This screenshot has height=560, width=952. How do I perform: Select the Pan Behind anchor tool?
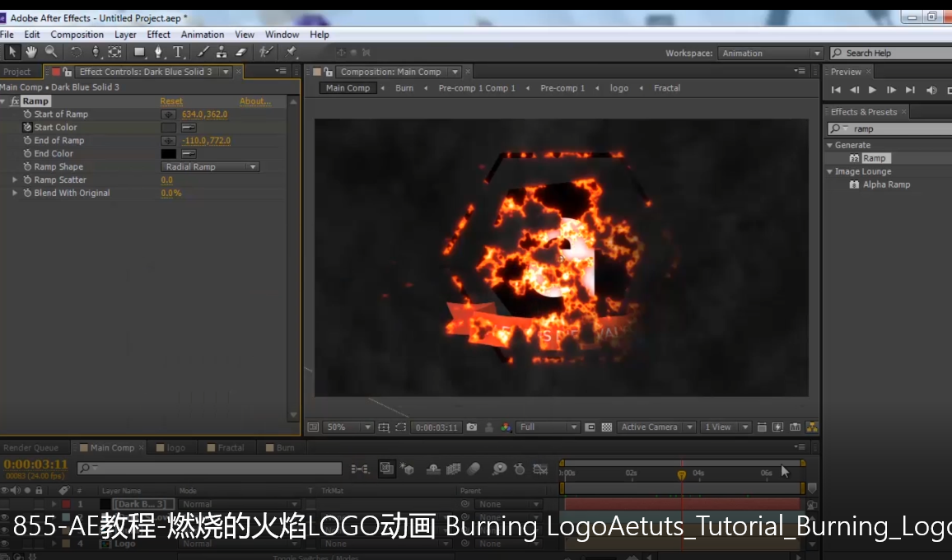tap(114, 52)
